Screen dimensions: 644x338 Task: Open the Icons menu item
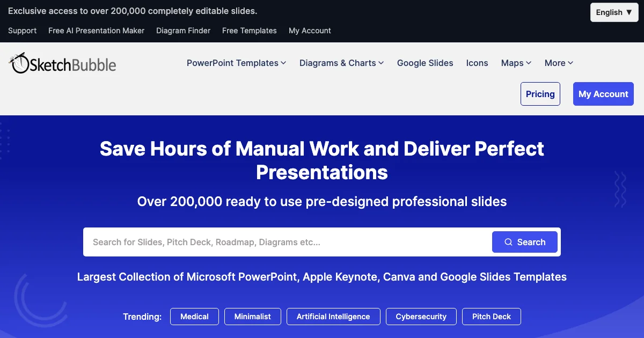477,63
